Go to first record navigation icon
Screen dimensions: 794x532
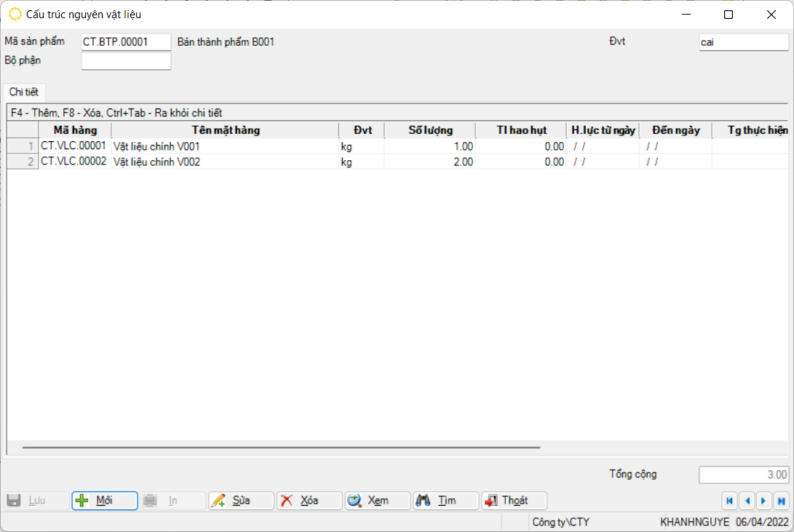[x=729, y=501]
